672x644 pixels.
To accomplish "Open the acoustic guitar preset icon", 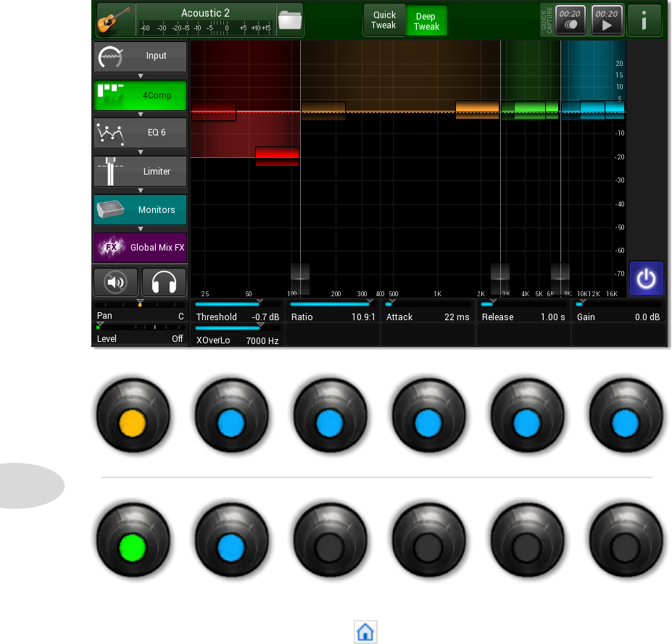I will point(115,20).
